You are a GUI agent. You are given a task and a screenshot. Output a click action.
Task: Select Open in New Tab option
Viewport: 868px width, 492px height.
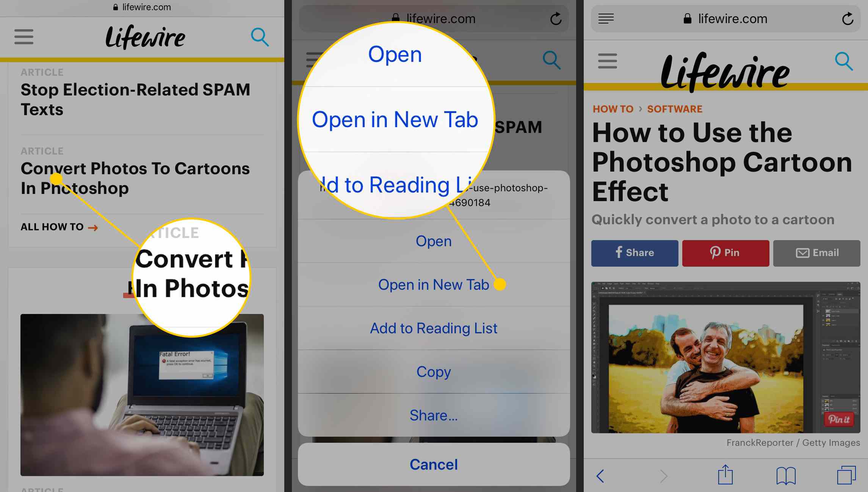point(434,284)
